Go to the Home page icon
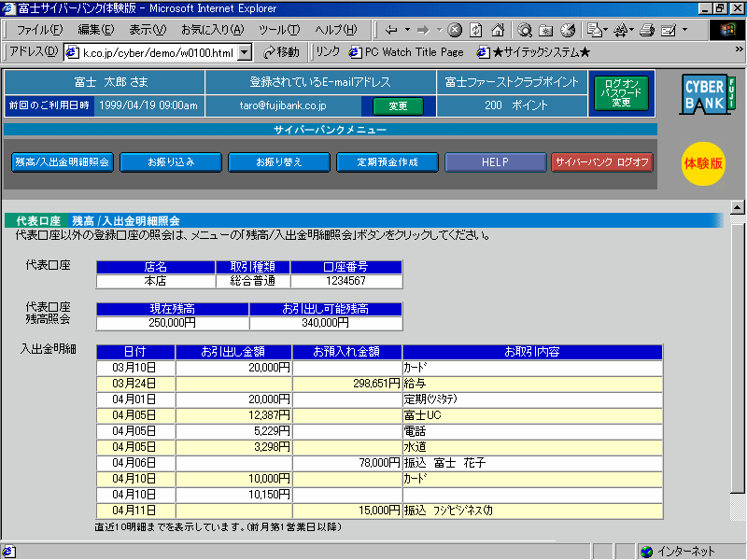Screen dimensions: 747x560 [x=498, y=31]
